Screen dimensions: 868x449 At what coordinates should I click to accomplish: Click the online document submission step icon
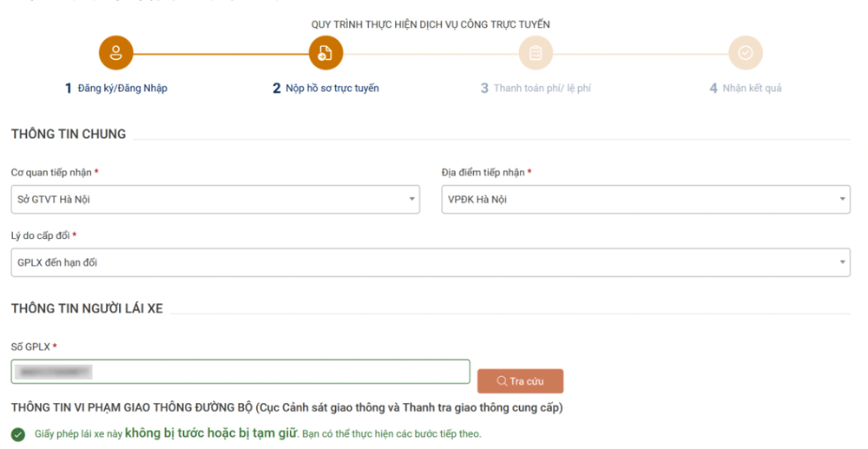326,53
